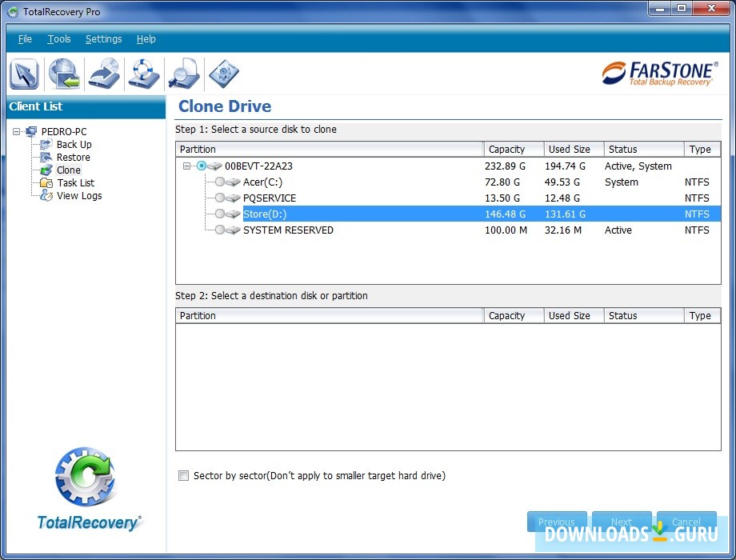Screen dimensions: 736x560
Task: Select the Acer(C:) partition radio button
Action: tap(220, 182)
